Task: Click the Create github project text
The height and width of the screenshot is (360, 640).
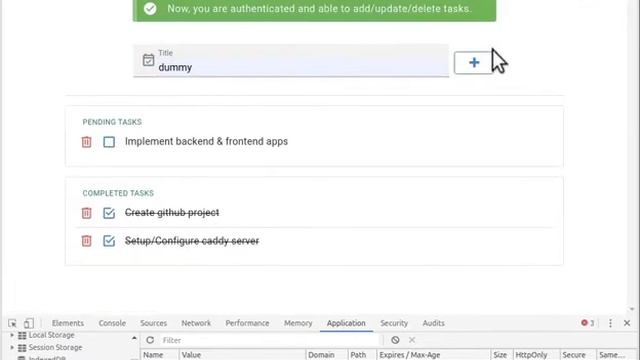Action: point(172,212)
